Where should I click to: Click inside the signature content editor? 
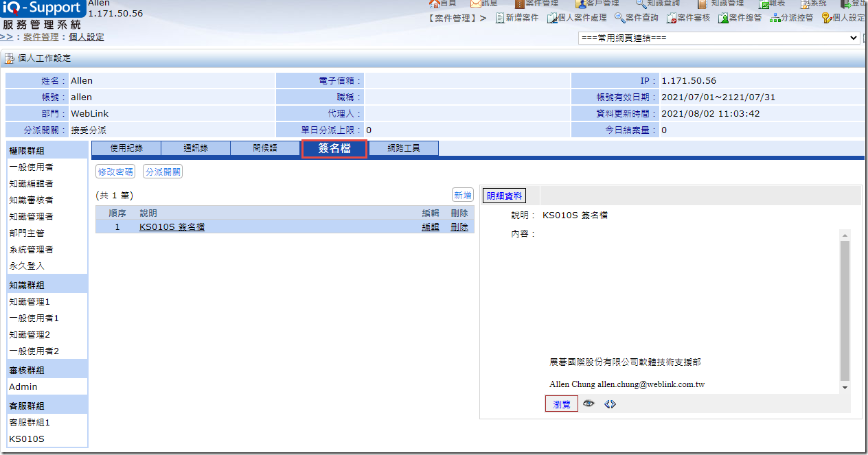pos(693,312)
